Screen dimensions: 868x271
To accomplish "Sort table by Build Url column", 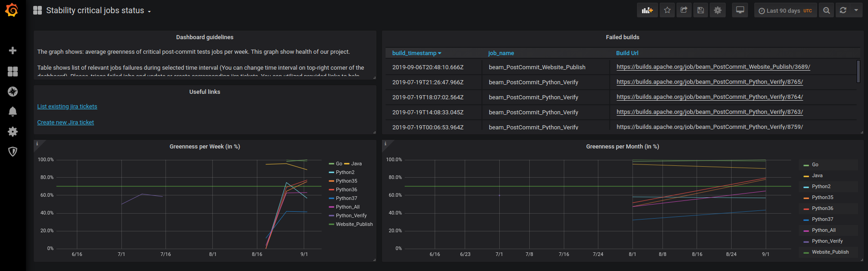I will [627, 53].
